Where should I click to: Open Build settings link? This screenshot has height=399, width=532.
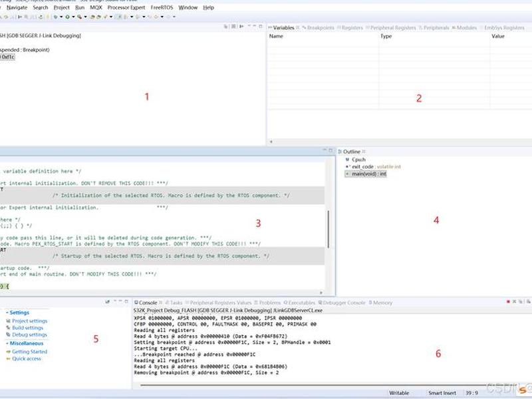pos(27,327)
